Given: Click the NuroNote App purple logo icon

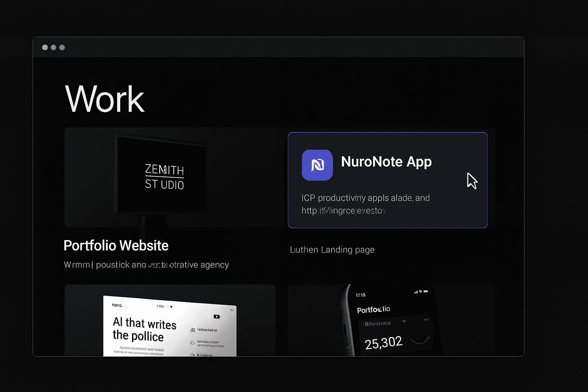Looking at the screenshot, I should [x=317, y=165].
